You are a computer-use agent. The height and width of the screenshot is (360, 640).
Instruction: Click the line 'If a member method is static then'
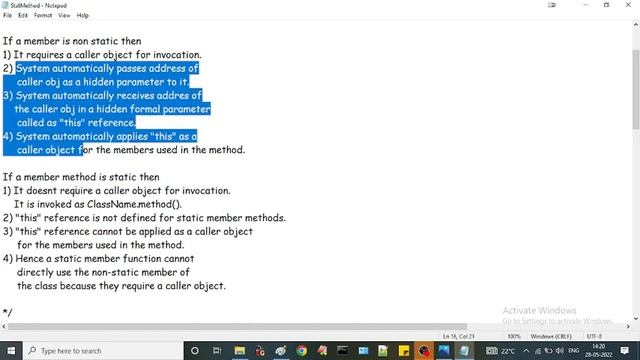(x=81, y=177)
